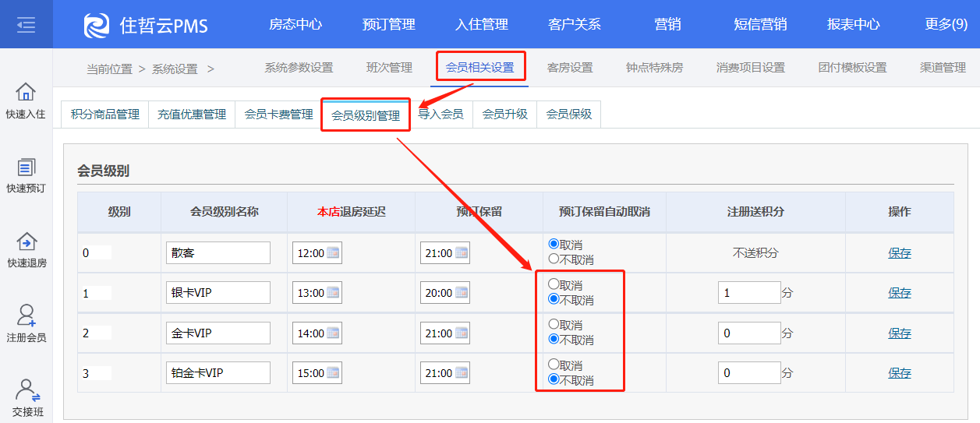The height and width of the screenshot is (423, 980).
Task: Open the 报表中心 top menu
Action: pyautogui.click(x=854, y=24)
